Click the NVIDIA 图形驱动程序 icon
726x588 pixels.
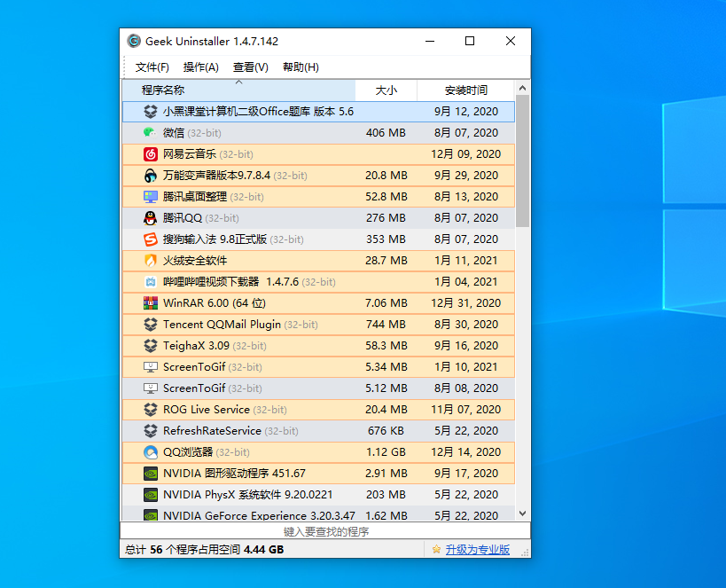coord(151,474)
